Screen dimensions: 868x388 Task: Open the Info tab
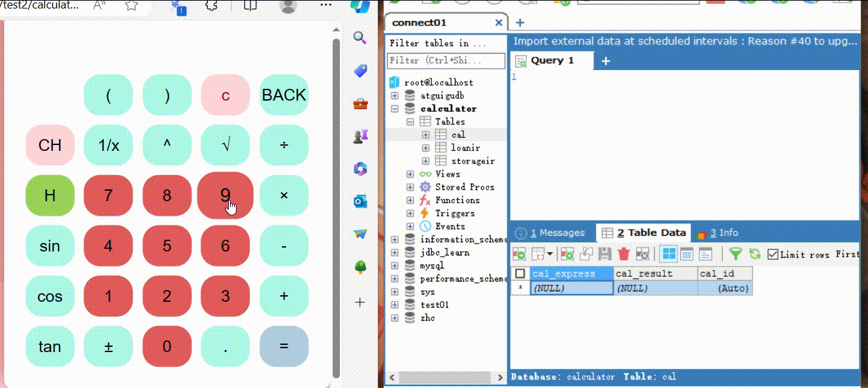(x=718, y=233)
